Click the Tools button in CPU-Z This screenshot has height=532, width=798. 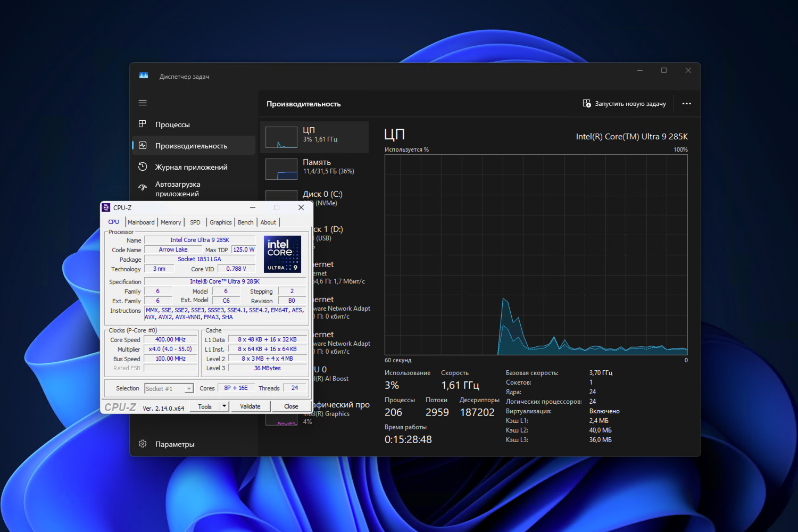[x=205, y=406]
